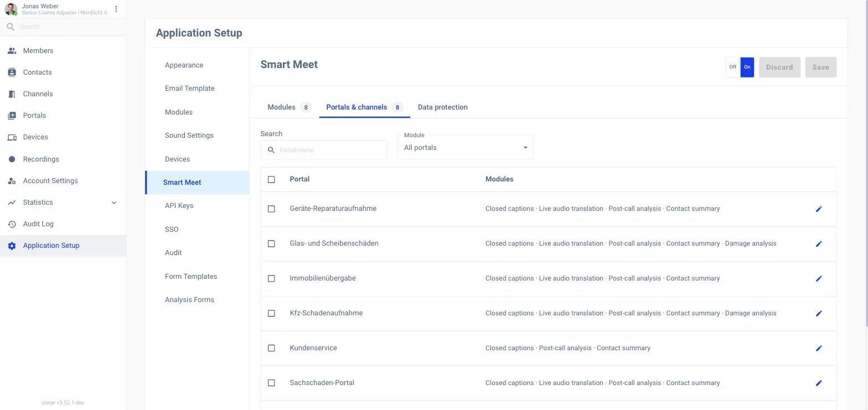Edit the Kfz-Schadenaufnahme portal pencil icon
The height and width of the screenshot is (410, 868).
click(819, 314)
